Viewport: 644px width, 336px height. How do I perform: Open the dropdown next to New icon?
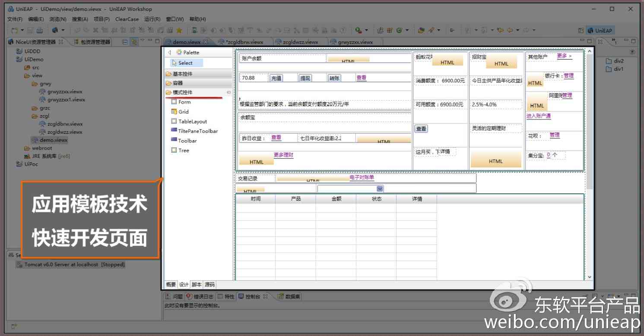click(22, 30)
